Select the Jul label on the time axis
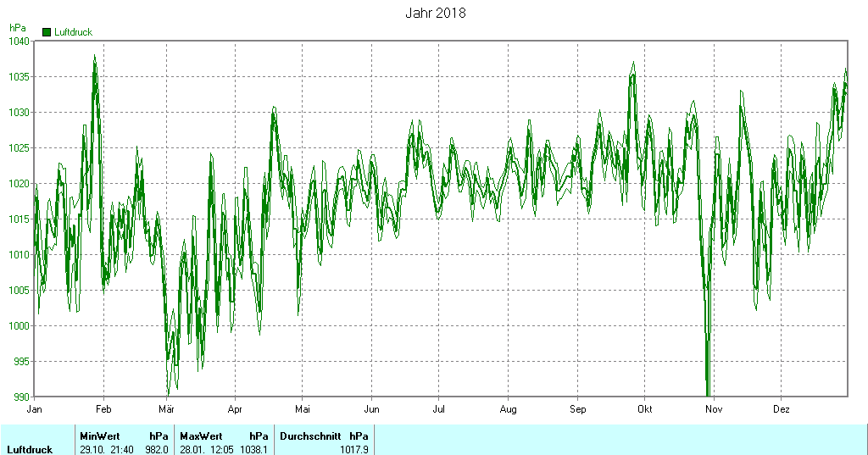The image size is (868, 455). pyautogui.click(x=438, y=409)
